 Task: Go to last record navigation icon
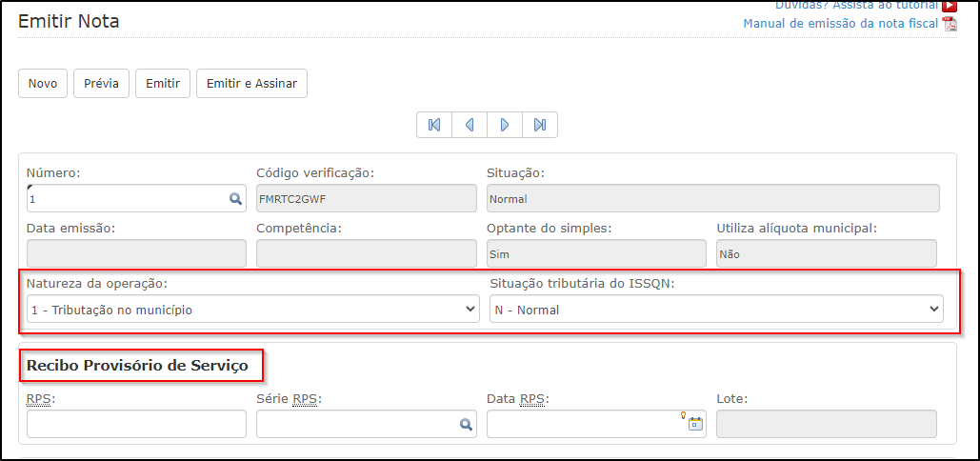[x=540, y=125]
